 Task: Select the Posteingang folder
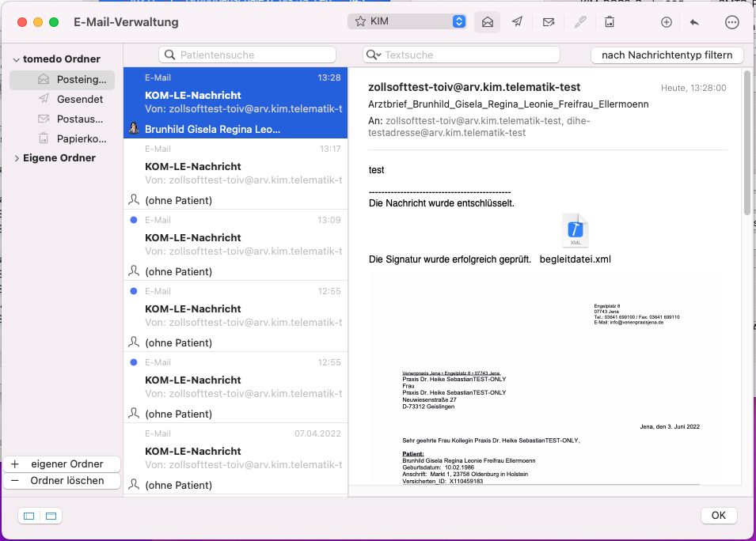63,79
